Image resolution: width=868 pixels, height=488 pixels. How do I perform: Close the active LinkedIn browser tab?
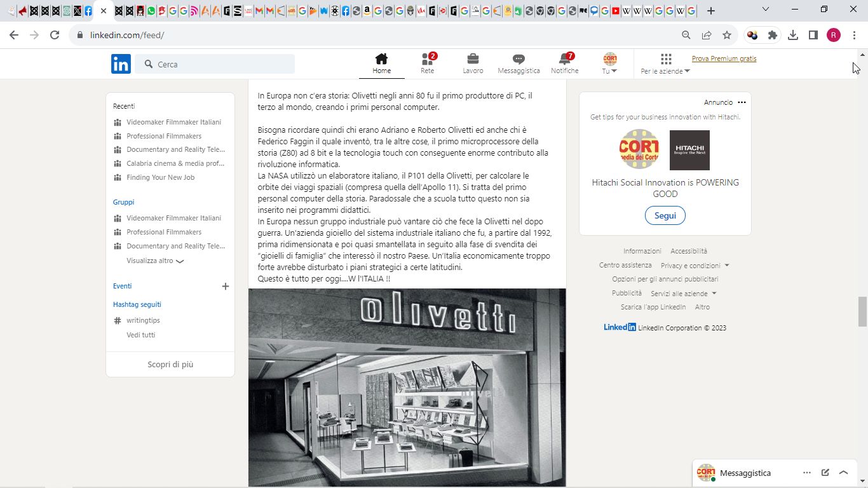pos(104,11)
